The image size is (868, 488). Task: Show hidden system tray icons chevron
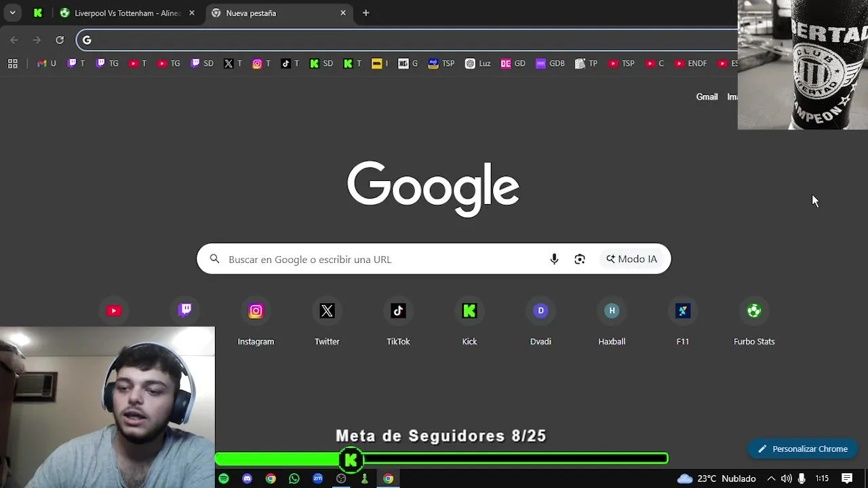point(771,479)
